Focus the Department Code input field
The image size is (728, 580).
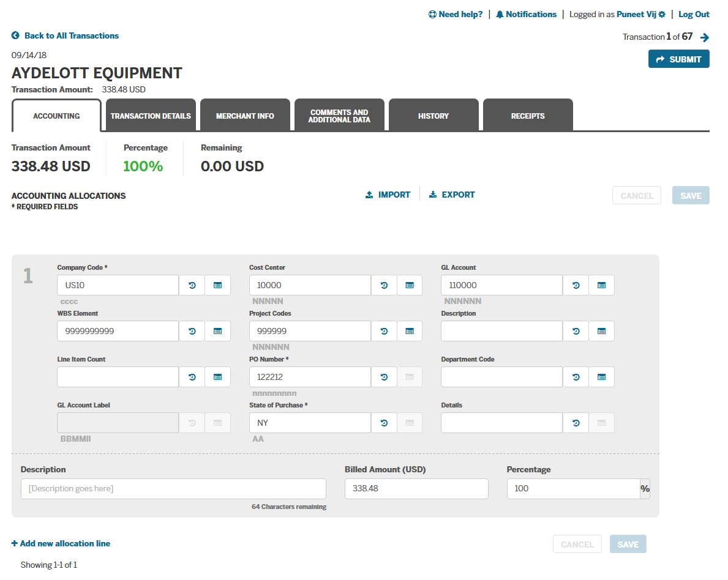(502, 377)
